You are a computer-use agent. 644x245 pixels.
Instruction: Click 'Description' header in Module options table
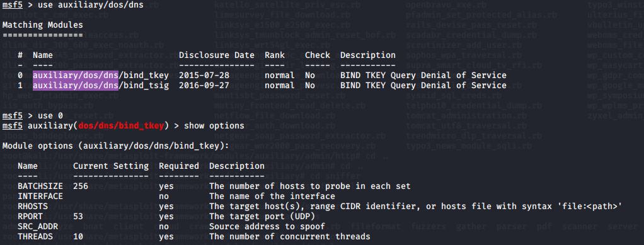click(237, 166)
